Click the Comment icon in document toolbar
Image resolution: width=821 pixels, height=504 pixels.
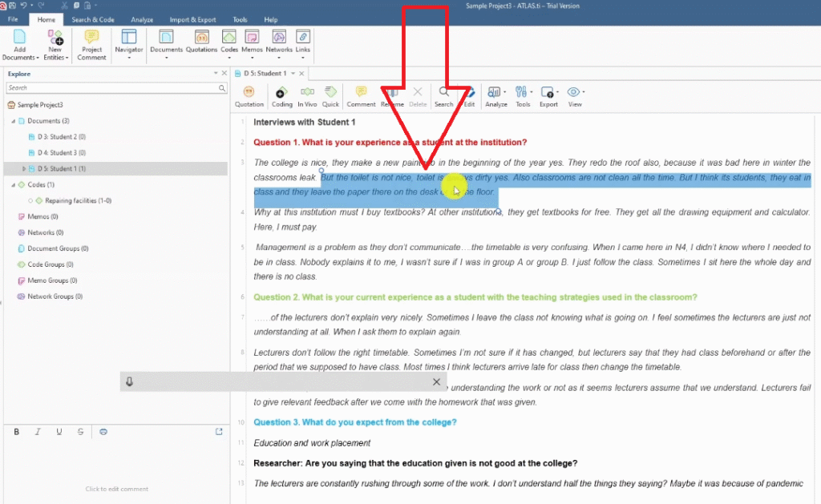pyautogui.click(x=361, y=96)
